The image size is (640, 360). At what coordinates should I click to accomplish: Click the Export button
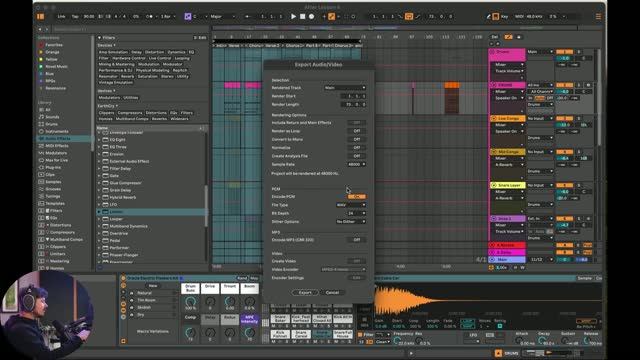(305, 293)
